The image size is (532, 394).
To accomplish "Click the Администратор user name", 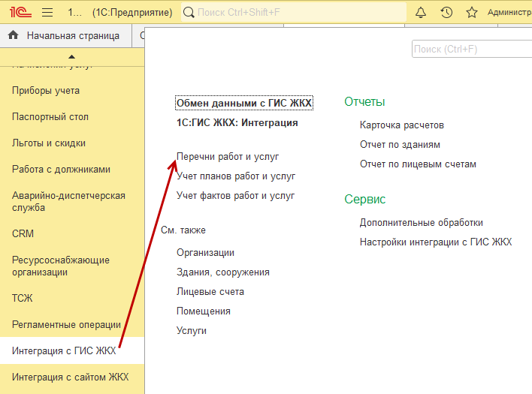I will [x=509, y=13].
